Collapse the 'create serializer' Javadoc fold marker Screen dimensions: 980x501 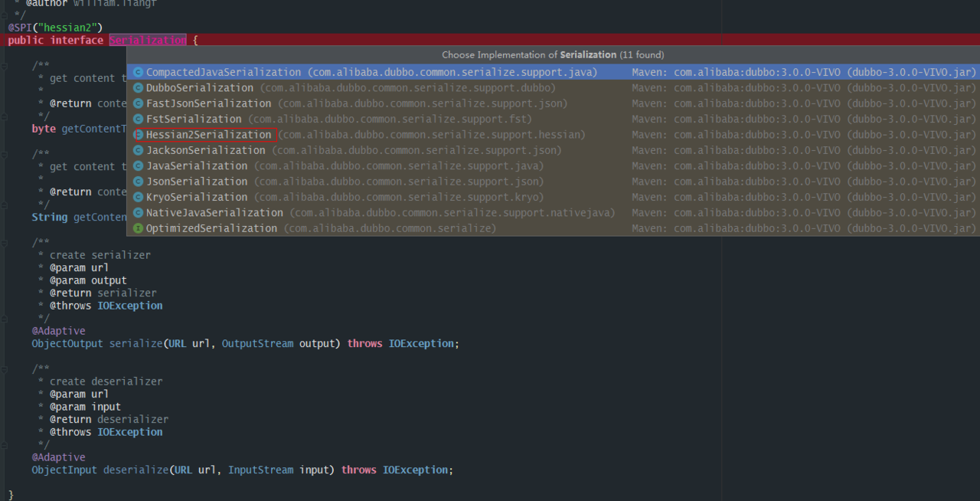5,243
